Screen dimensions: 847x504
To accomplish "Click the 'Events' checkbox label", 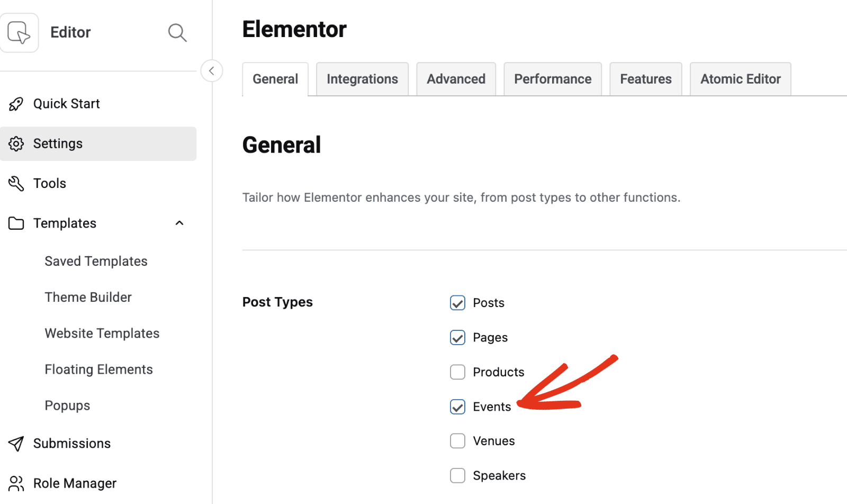I will click(x=492, y=407).
